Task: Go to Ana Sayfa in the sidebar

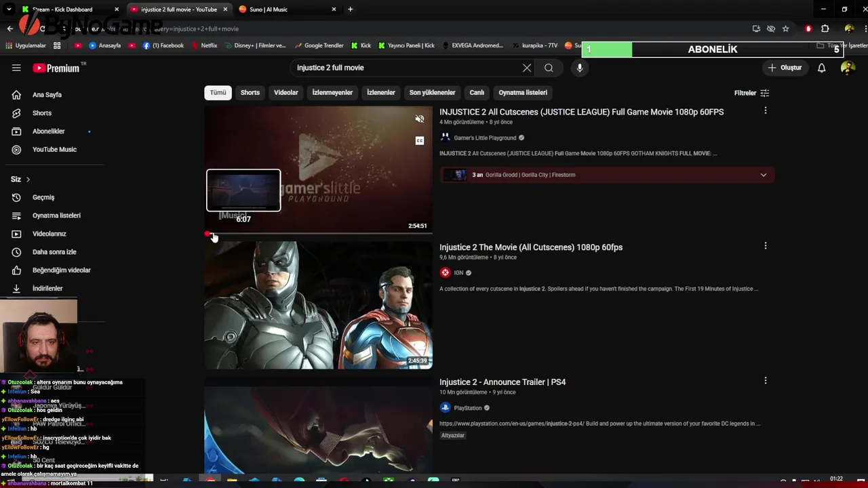Action: pyautogui.click(x=47, y=95)
